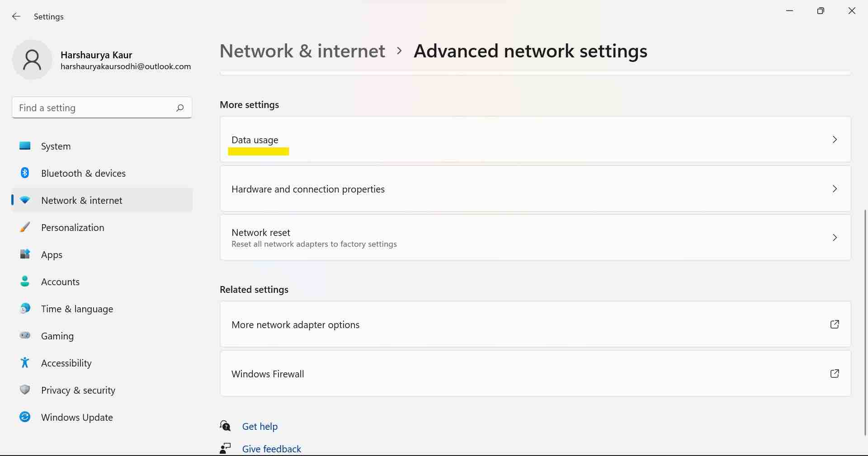Open the Privacy & security section
Image resolution: width=868 pixels, height=456 pixels.
point(78,390)
